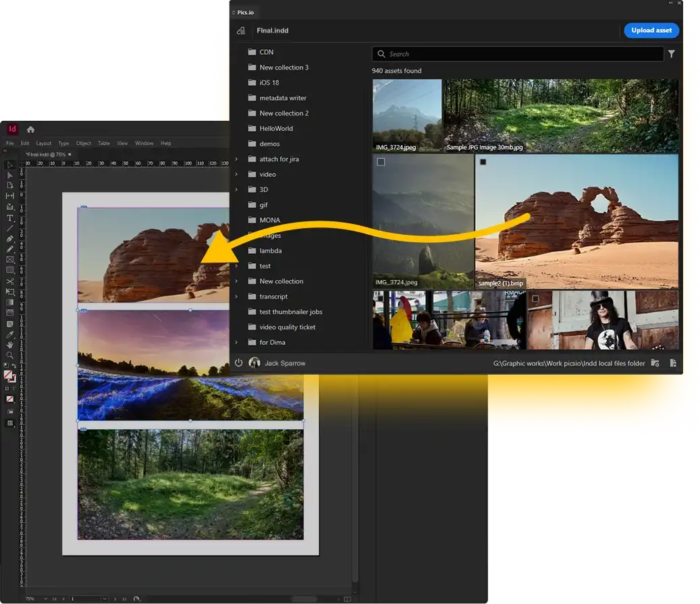
Task: Open the Layout menu
Action: [44, 143]
